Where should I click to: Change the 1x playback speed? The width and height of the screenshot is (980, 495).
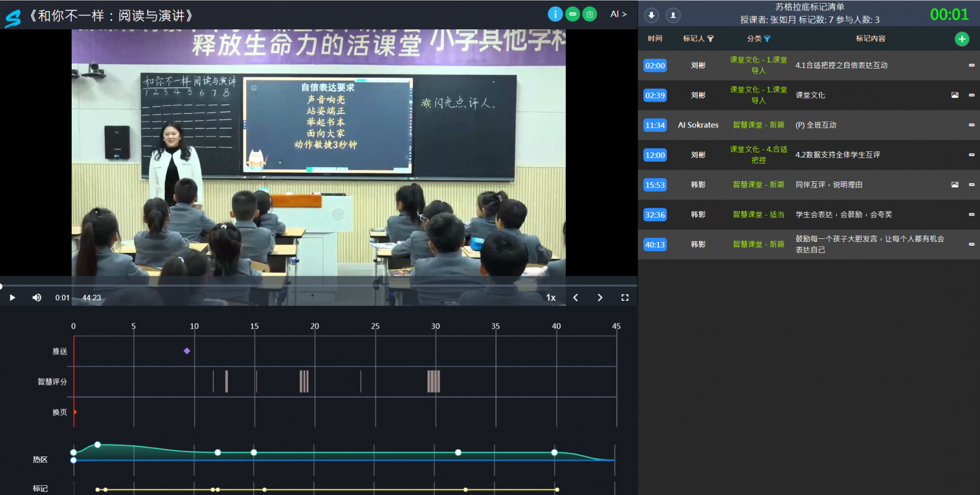(551, 298)
